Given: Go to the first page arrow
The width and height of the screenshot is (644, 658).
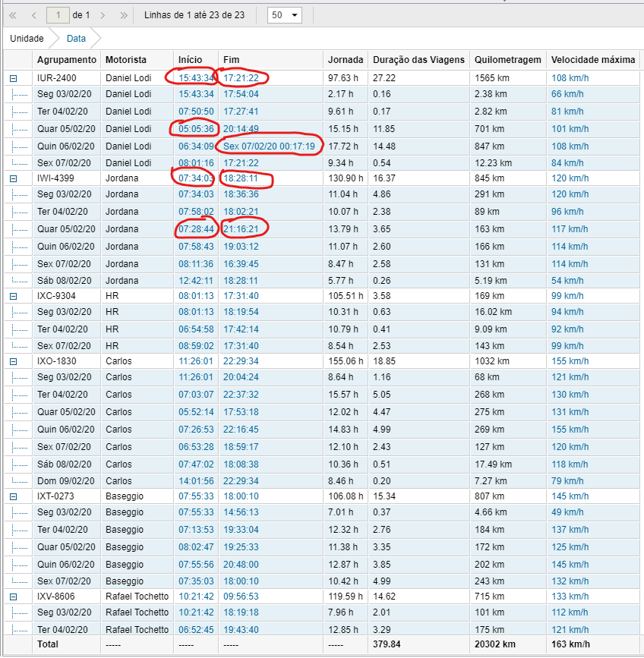Looking at the screenshot, I should pos(13,15).
